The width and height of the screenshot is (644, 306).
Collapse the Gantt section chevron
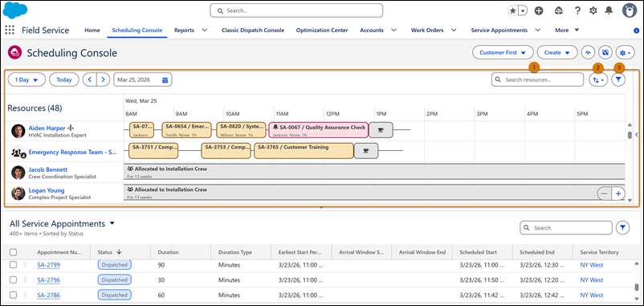[321, 207]
